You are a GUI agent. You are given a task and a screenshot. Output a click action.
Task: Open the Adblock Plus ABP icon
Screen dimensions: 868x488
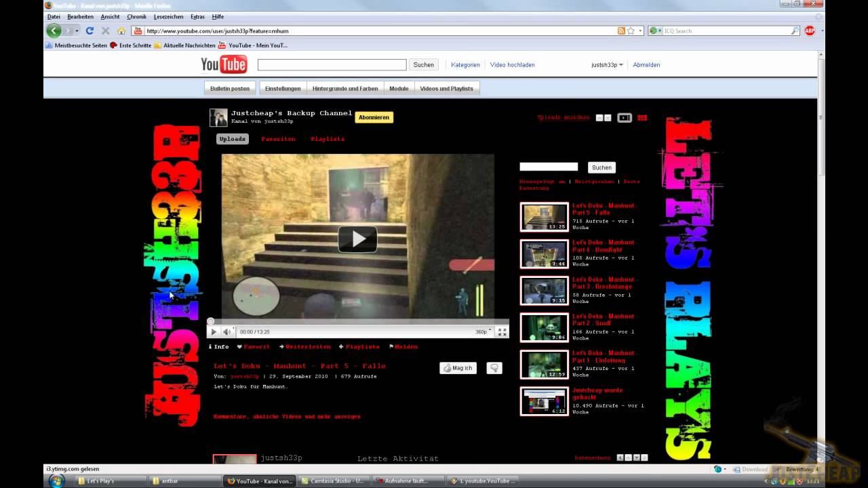[x=810, y=30]
